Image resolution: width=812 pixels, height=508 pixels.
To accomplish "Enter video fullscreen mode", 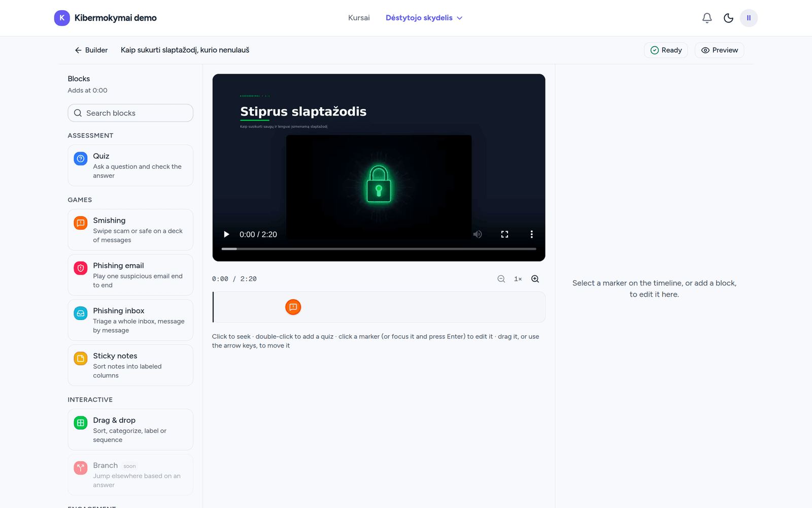I will (x=504, y=234).
